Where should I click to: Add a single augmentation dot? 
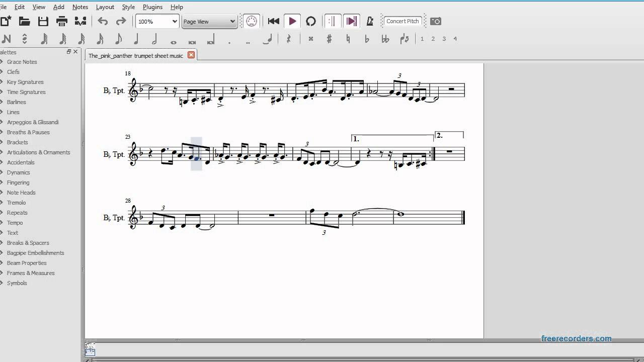point(229,42)
